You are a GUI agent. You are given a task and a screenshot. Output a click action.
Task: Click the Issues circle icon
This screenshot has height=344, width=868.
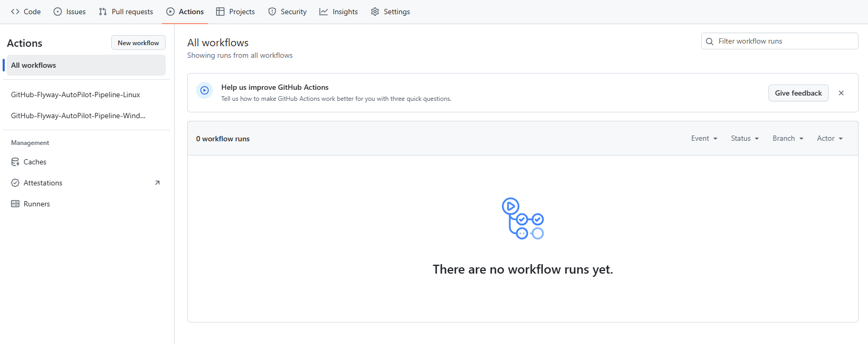58,12
